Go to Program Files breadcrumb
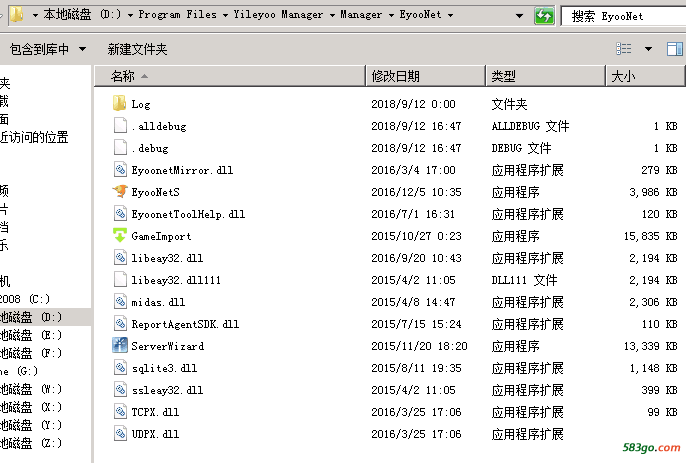The height and width of the screenshot is (463, 686). [x=177, y=14]
